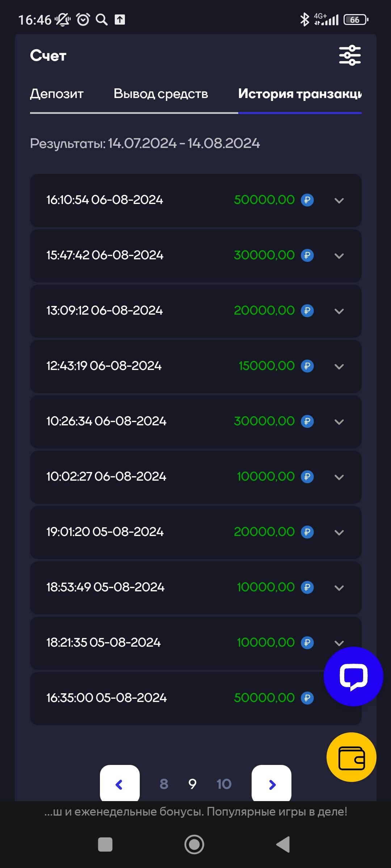Open the live chat support bubble
The width and height of the screenshot is (391, 868).
(x=353, y=676)
